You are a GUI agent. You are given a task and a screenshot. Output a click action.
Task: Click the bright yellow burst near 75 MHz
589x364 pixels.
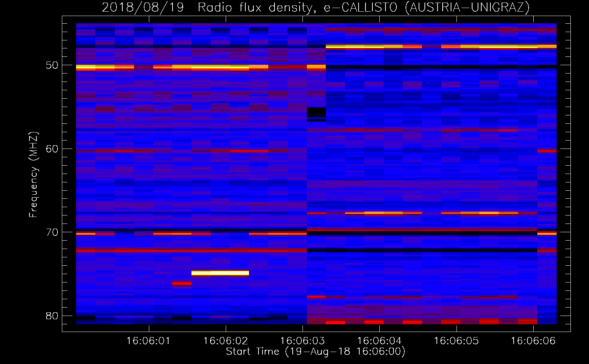coord(220,273)
